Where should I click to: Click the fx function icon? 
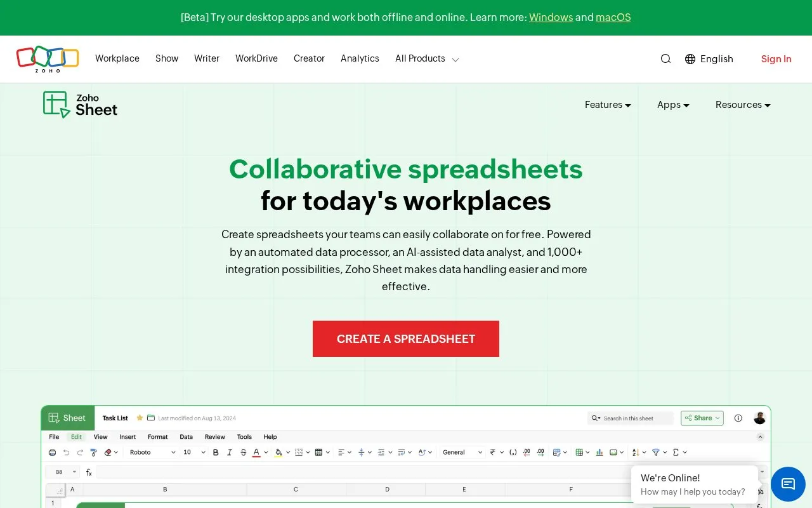89,472
